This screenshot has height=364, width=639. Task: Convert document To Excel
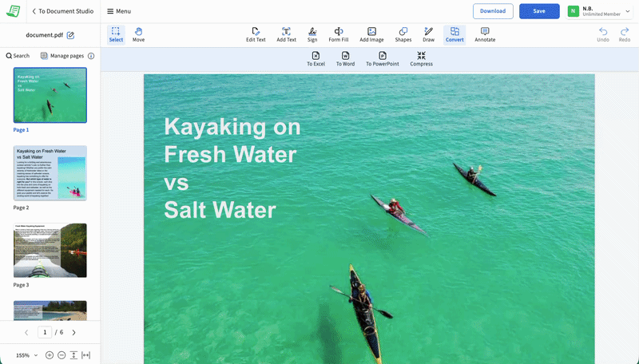(x=316, y=59)
